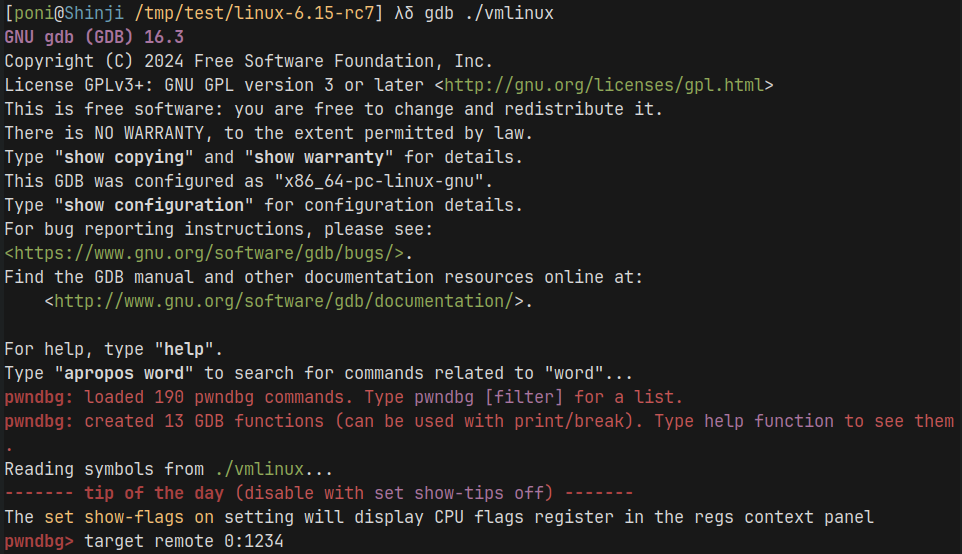962x554 pixels.
Task: Open the GDB documentation URL
Action: click(x=284, y=301)
